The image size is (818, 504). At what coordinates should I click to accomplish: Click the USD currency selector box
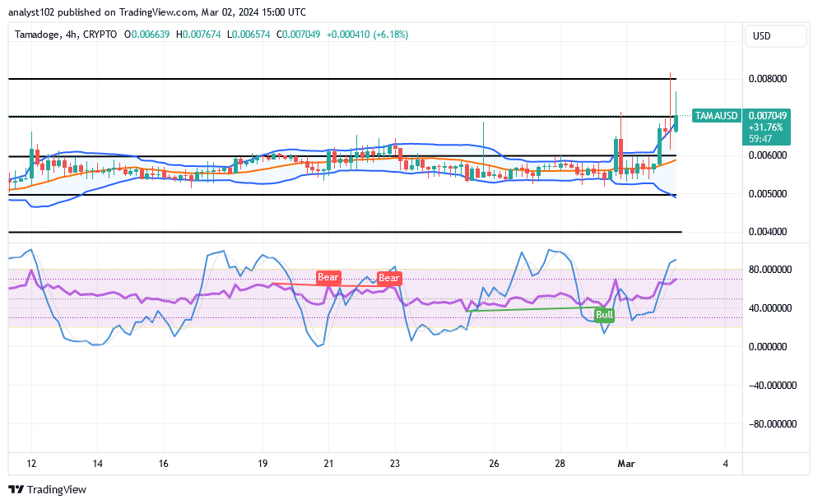click(x=775, y=36)
